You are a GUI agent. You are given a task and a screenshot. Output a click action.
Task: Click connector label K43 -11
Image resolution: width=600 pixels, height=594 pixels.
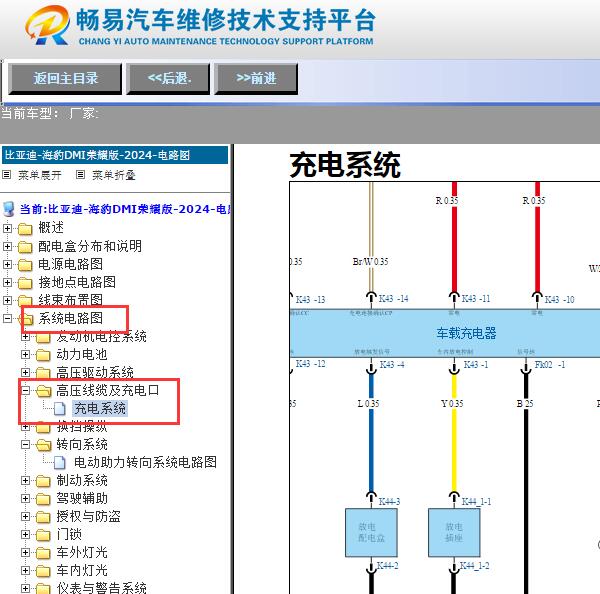pyautogui.click(x=476, y=299)
